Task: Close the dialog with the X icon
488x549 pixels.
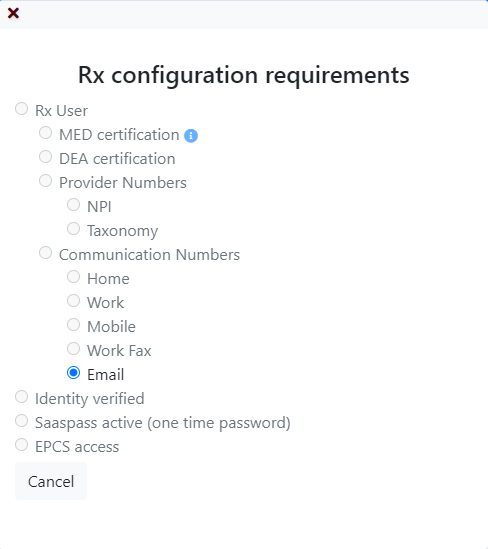Action: point(13,13)
